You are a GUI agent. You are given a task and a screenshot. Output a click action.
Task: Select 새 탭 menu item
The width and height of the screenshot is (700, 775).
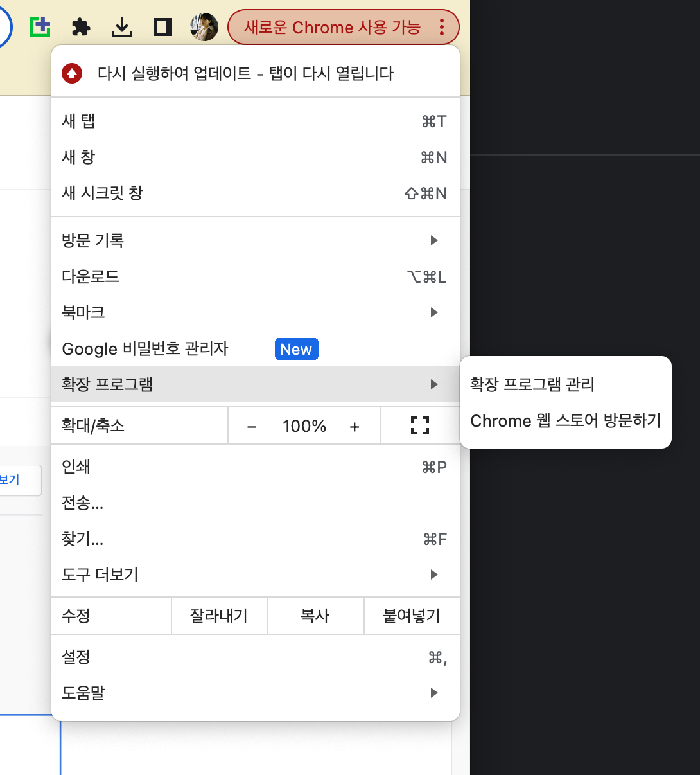[256, 121]
